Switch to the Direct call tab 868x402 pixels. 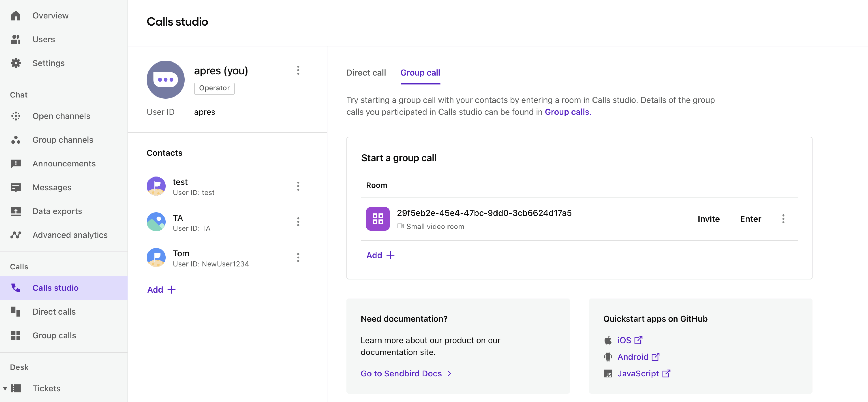click(x=366, y=73)
